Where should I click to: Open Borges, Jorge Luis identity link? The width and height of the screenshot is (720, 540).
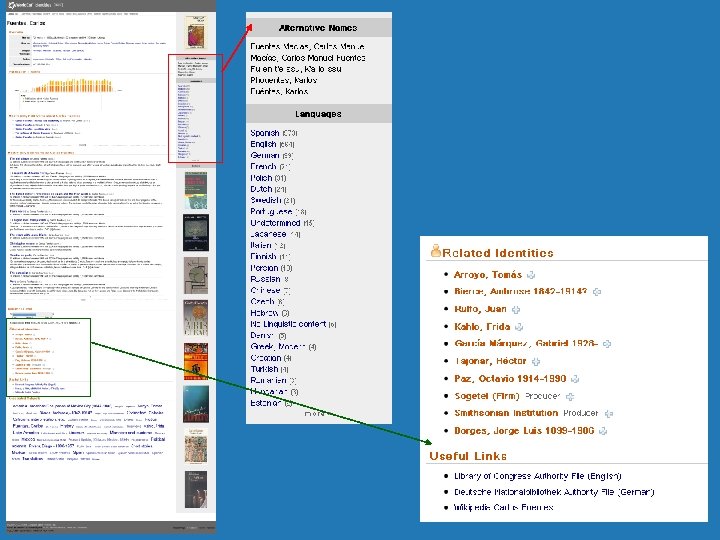click(524, 431)
